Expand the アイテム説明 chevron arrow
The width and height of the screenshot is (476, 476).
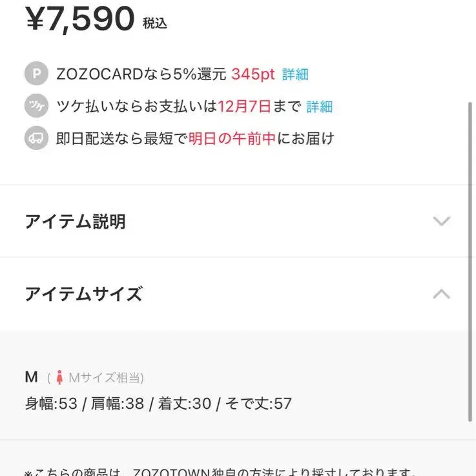click(441, 222)
